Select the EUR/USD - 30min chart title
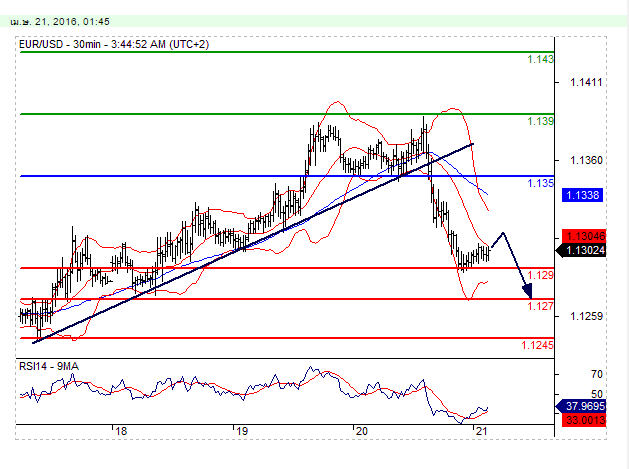Image resolution: width=629 pixels, height=469 pixels. 114,44
